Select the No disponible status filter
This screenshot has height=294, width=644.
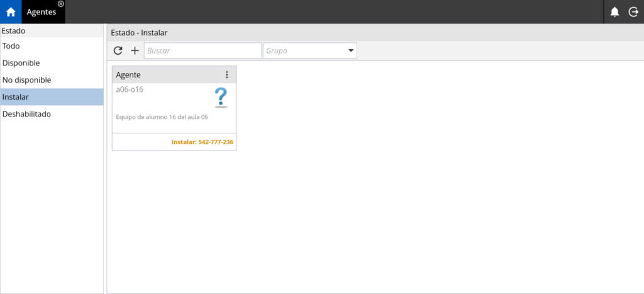coord(52,80)
